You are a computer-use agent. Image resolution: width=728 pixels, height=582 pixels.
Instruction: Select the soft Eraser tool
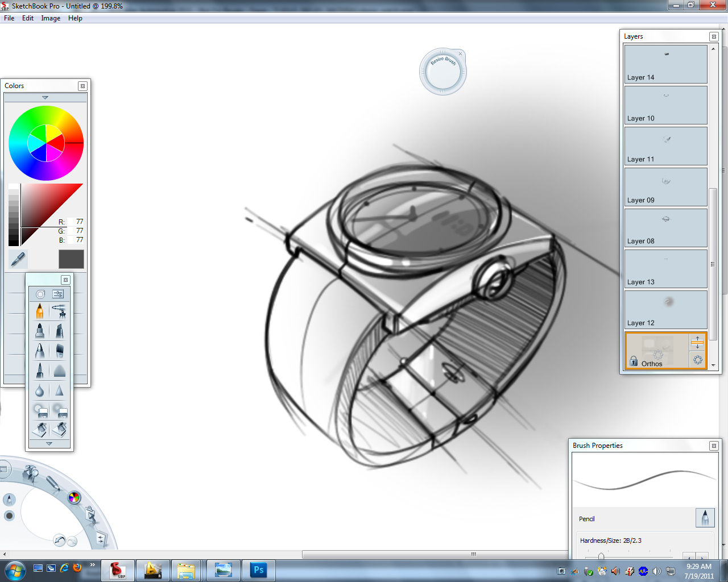tap(40, 410)
